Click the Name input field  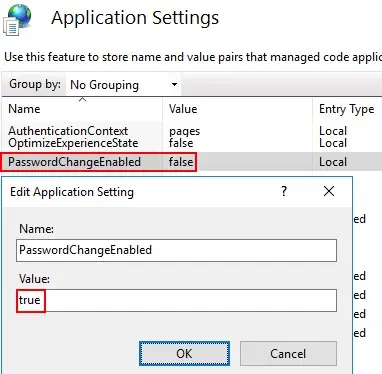click(x=176, y=250)
